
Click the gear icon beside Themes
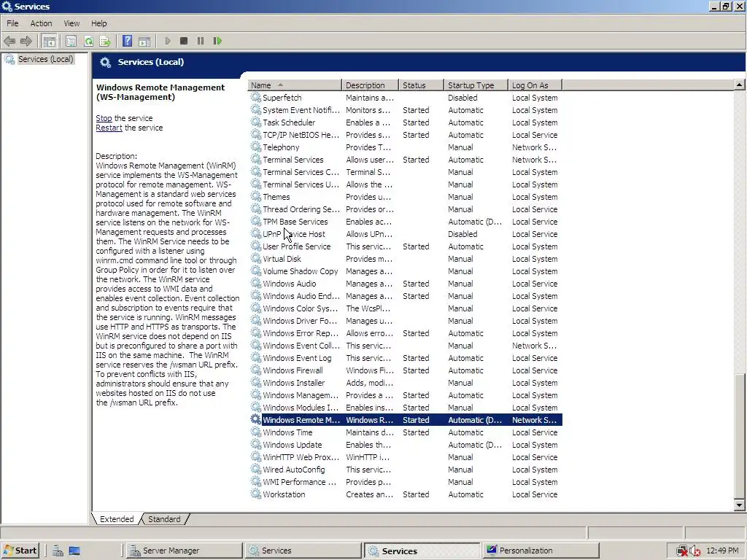pos(256,197)
